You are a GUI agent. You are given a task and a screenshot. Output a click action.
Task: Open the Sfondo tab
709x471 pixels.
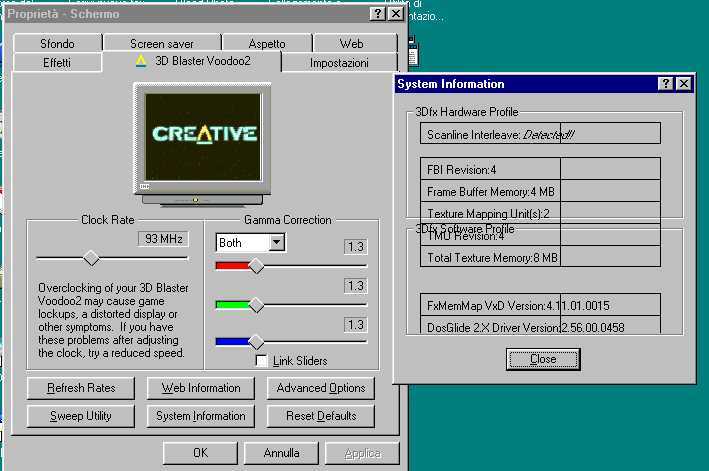pyautogui.click(x=57, y=43)
